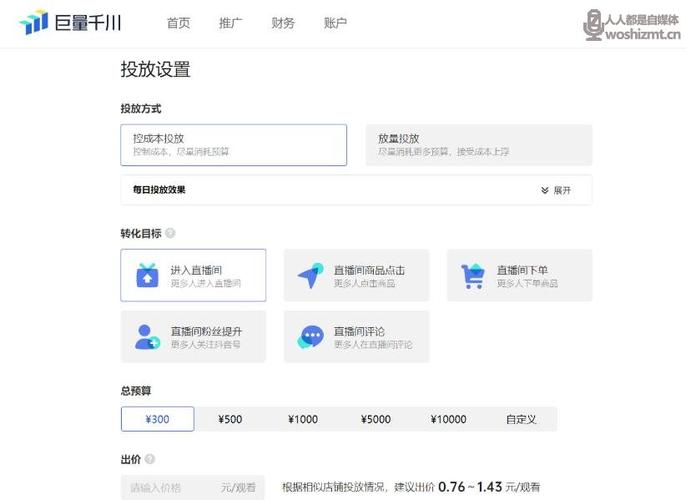Open the 首页 menu

tap(178, 23)
